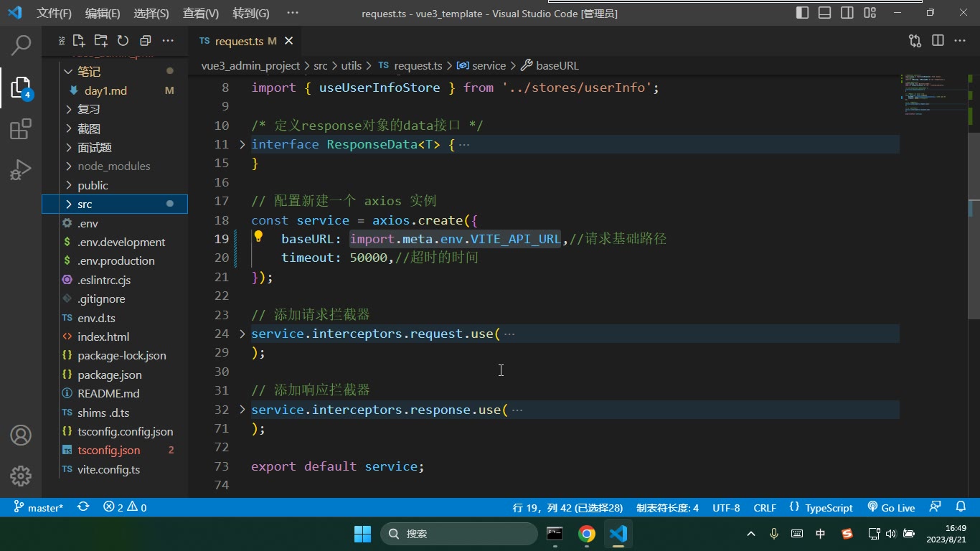Open the Extensions view
The image size is (980, 551).
(22, 130)
